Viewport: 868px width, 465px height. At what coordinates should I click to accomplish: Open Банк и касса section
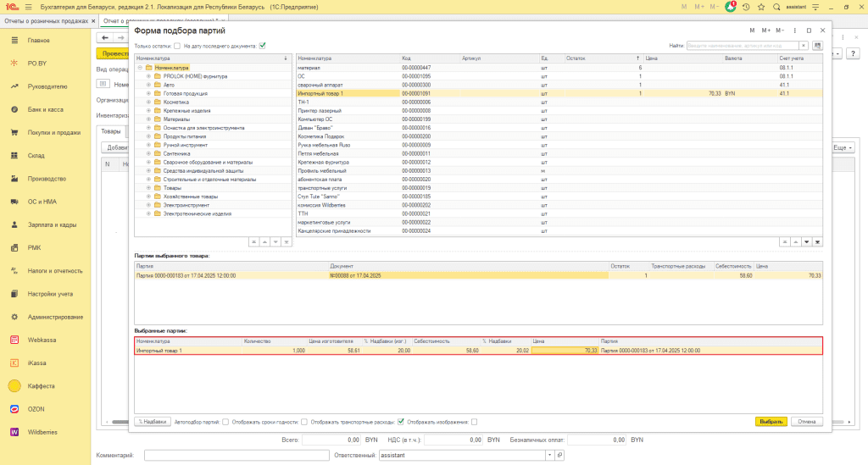point(46,109)
